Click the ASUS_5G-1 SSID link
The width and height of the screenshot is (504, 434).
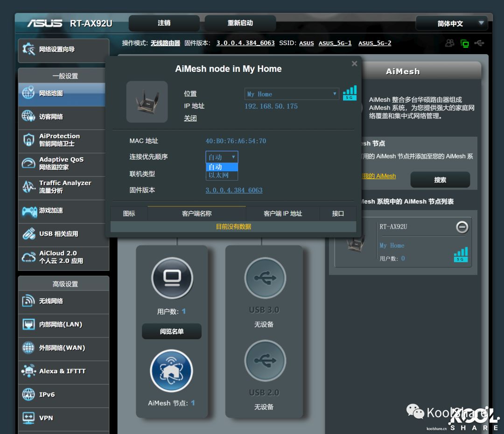[x=335, y=43]
